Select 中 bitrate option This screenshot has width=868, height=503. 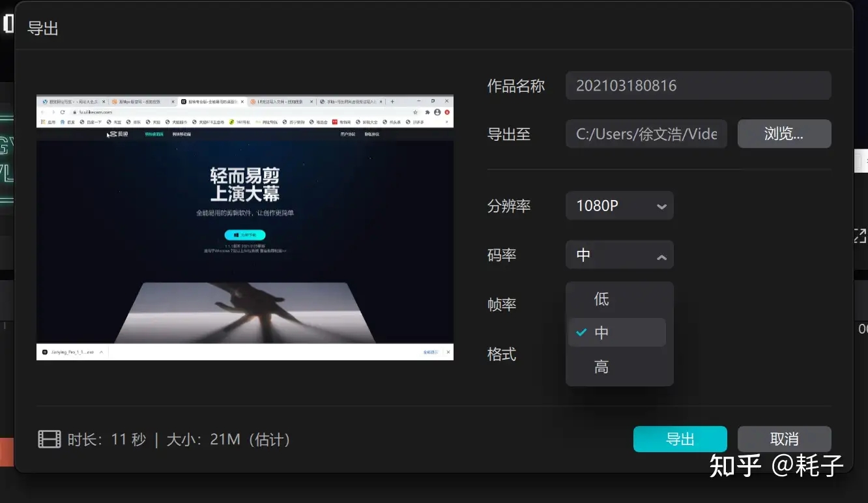[x=617, y=332]
